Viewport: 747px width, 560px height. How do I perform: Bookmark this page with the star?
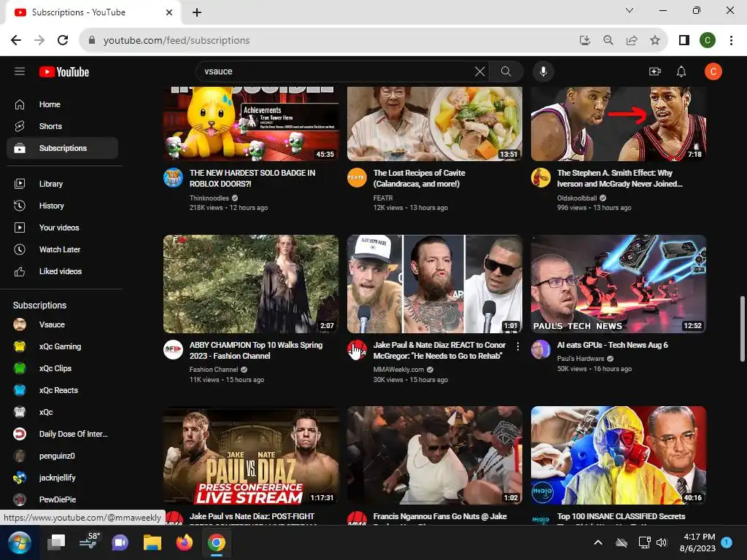tap(655, 41)
